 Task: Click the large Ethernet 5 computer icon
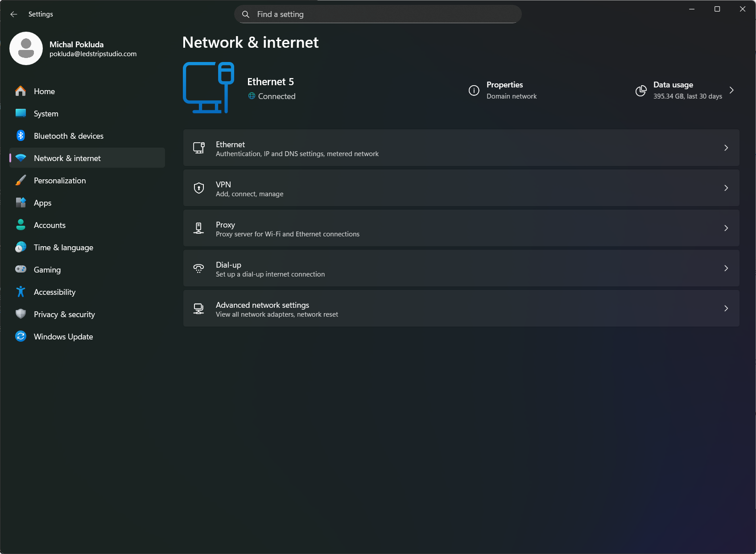[208, 88]
